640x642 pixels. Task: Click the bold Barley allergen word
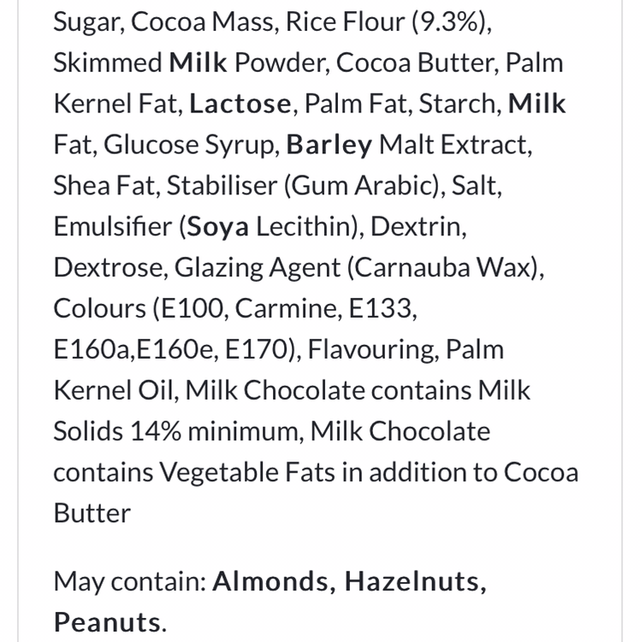click(329, 145)
